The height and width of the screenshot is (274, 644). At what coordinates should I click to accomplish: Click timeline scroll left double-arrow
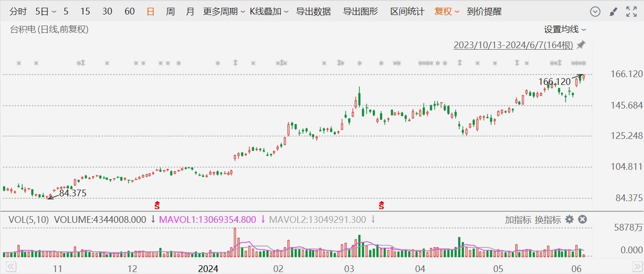[11, 266]
